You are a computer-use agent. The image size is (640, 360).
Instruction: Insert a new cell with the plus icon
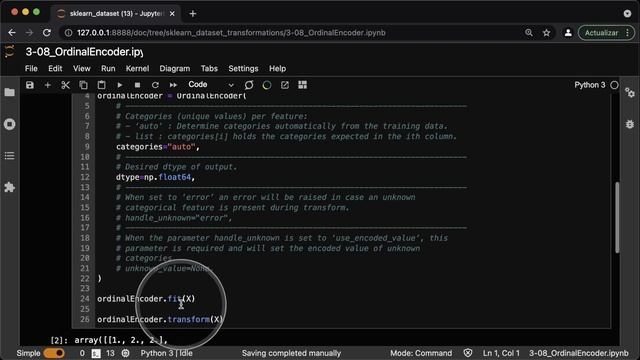point(48,85)
